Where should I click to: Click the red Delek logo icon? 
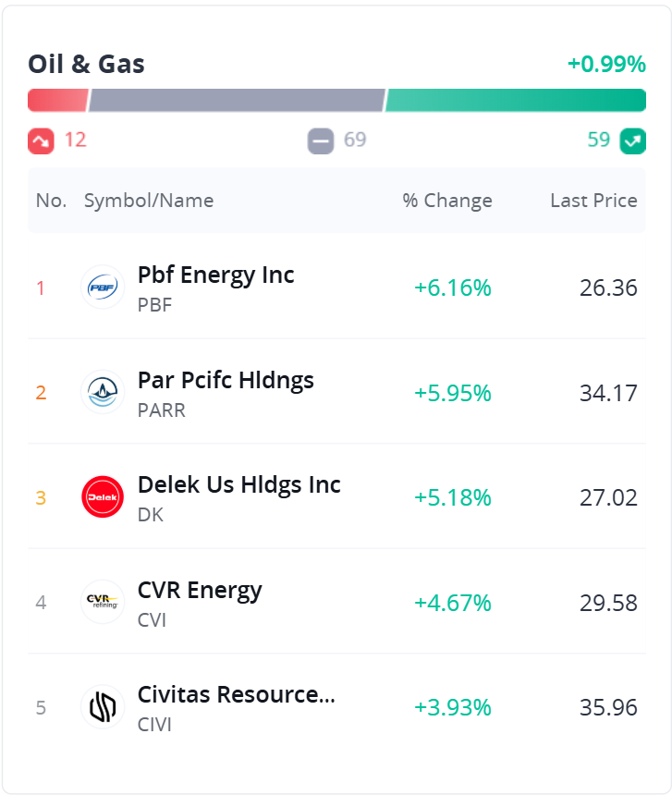[x=103, y=497]
